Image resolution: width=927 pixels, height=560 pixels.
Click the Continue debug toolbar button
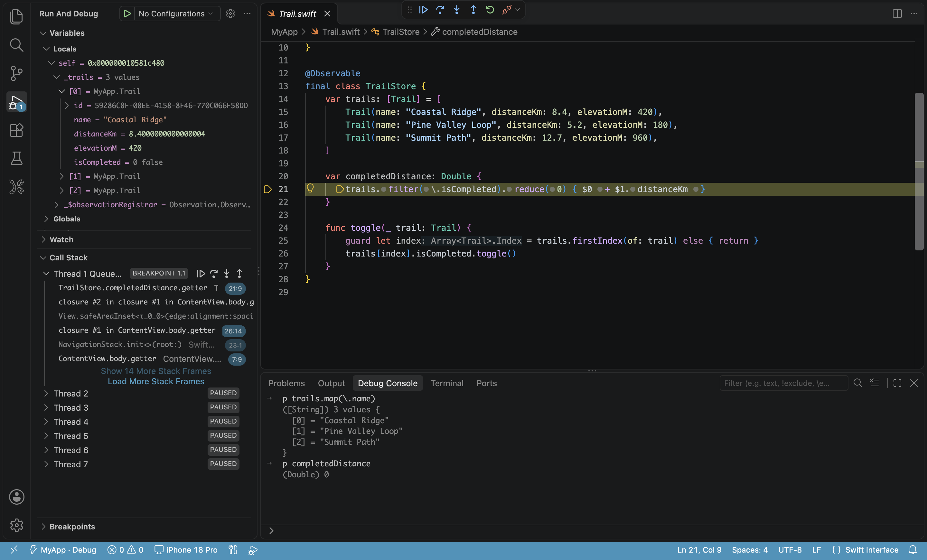pyautogui.click(x=423, y=10)
